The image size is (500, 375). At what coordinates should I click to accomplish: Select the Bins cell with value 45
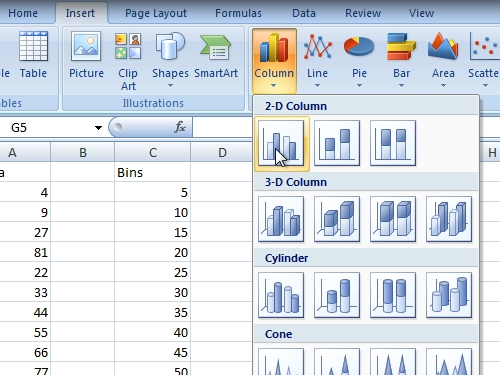[153, 352]
